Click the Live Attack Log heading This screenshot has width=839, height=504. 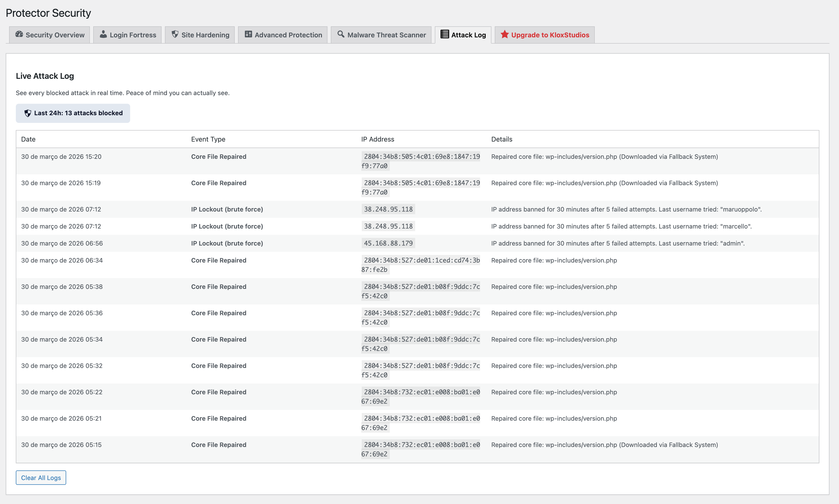click(45, 76)
